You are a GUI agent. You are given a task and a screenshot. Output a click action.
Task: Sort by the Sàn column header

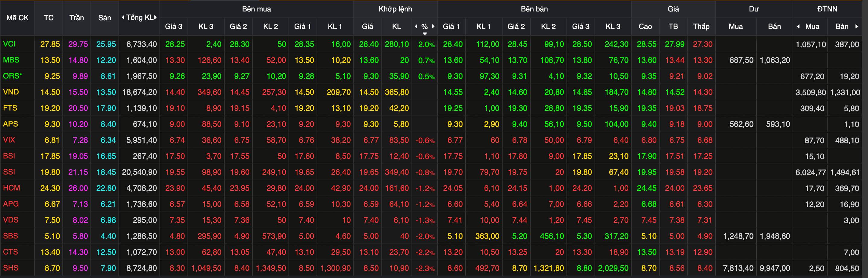tap(104, 18)
